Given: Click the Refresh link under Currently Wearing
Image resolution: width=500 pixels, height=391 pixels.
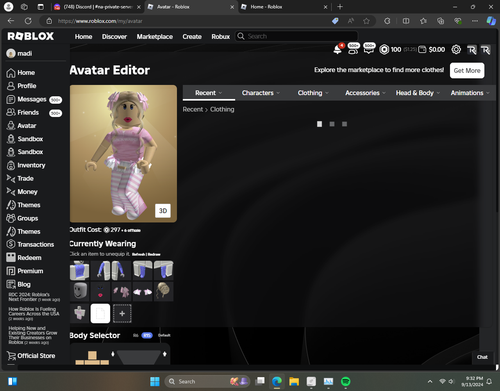Looking at the screenshot, I should pos(138,254).
